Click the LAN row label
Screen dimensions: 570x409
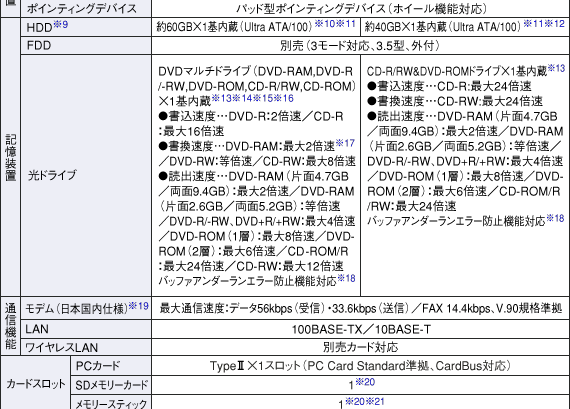tap(37, 329)
